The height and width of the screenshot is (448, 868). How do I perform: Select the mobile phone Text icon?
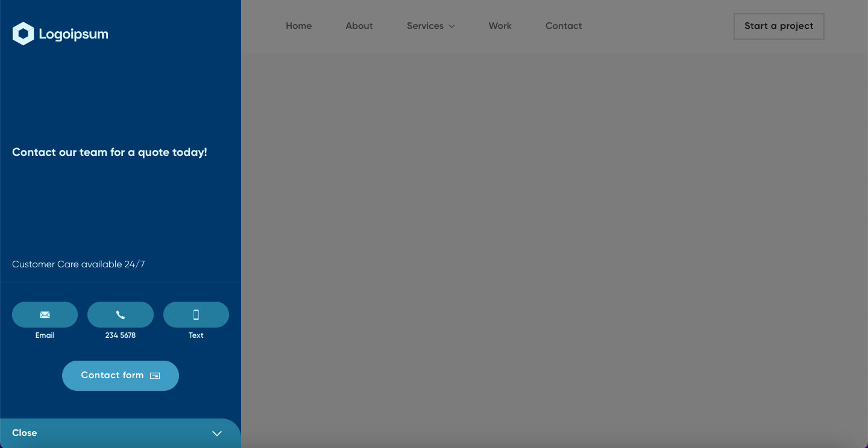click(196, 315)
